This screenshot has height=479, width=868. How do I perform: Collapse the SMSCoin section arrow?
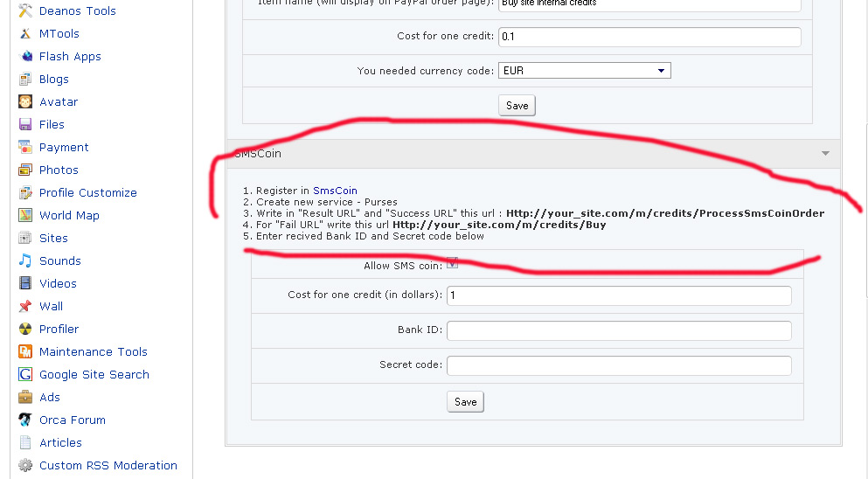pos(825,154)
